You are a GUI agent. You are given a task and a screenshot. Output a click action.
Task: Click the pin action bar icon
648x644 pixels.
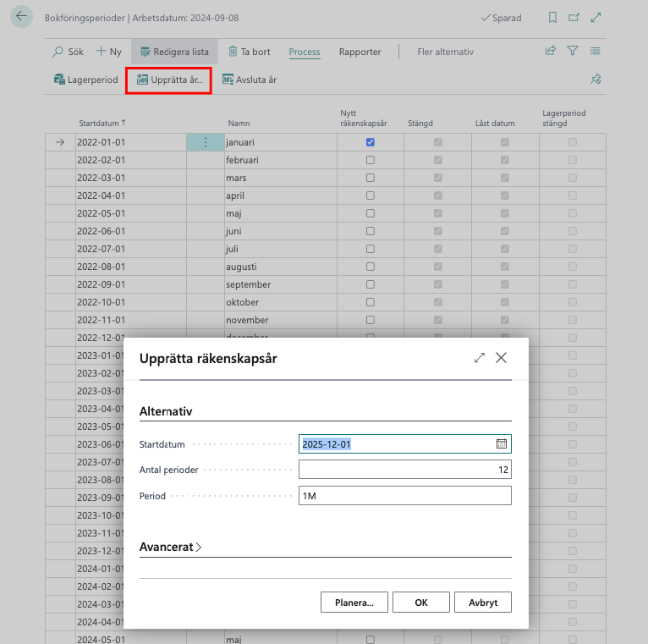tap(596, 80)
